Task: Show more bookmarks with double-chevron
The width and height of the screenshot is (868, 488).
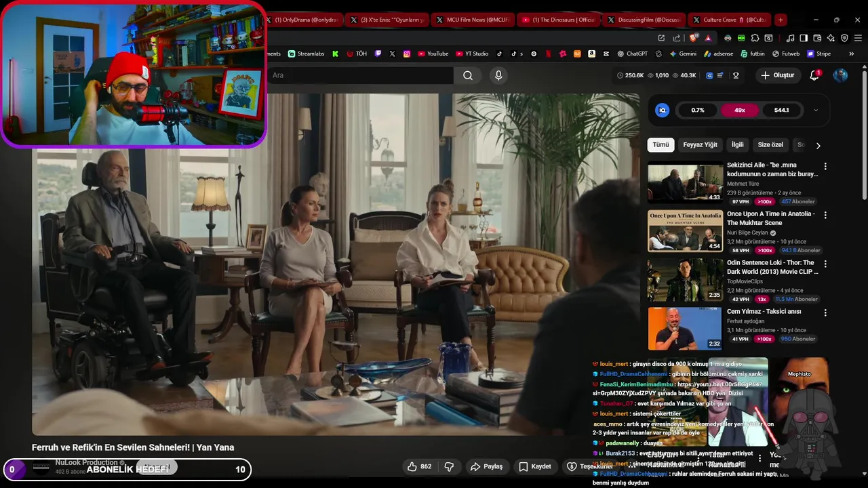Action: (852, 54)
